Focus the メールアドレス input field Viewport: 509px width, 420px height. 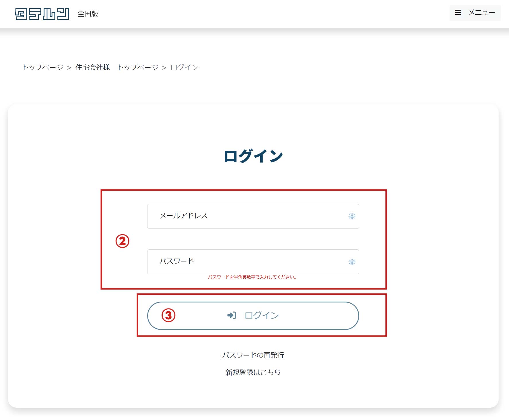[x=247, y=216]
